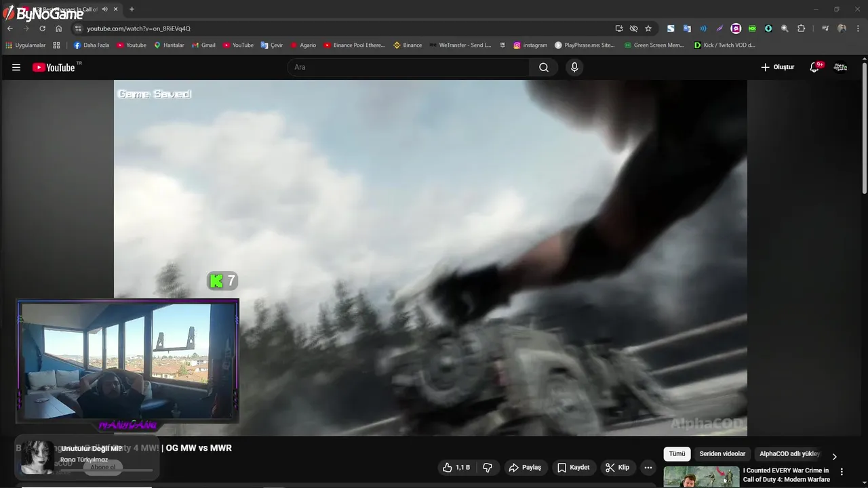Click the Oluştur create button
This screenshot has height=488, width=868.
pos(777,67)
